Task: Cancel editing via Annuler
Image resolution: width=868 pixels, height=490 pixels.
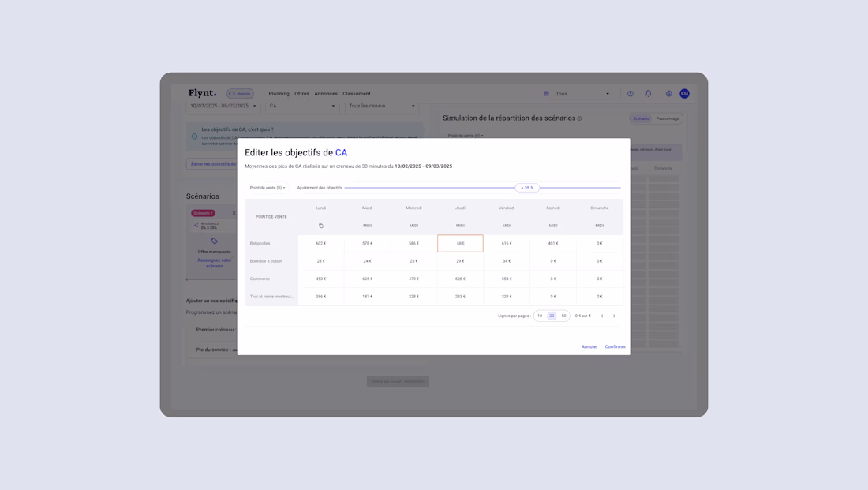Action: click(589, 346)
